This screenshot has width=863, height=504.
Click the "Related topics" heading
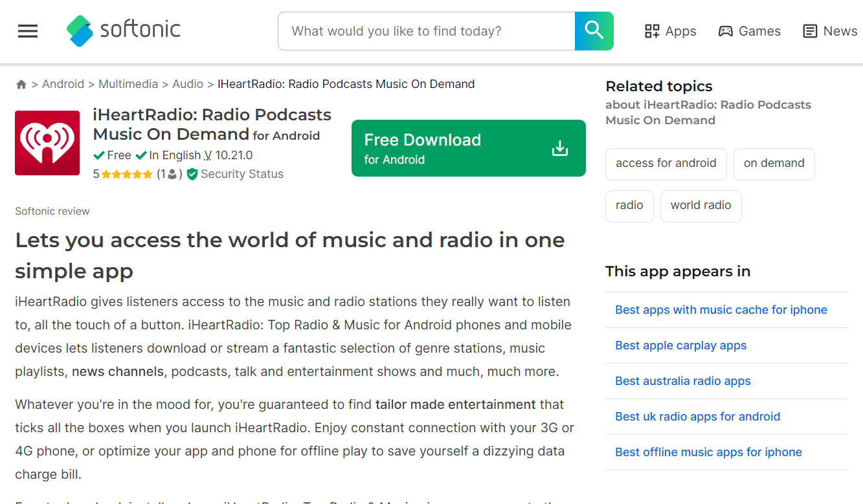point(659,87)
